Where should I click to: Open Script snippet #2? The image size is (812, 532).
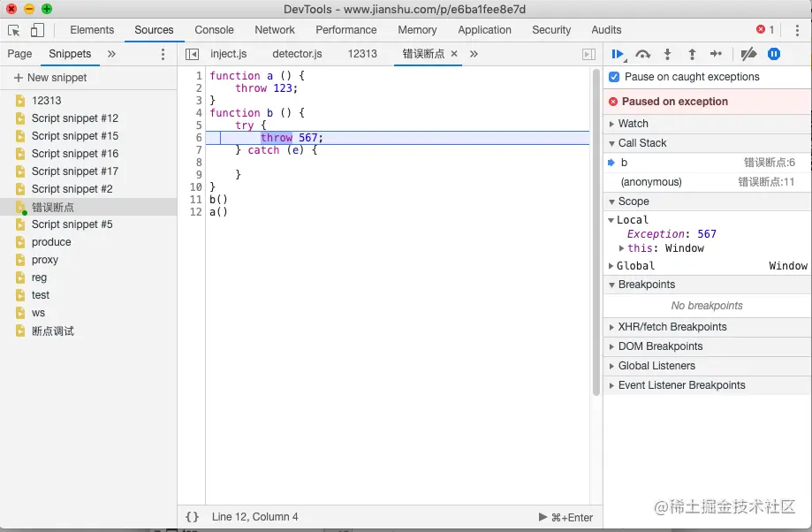[88, 189]
